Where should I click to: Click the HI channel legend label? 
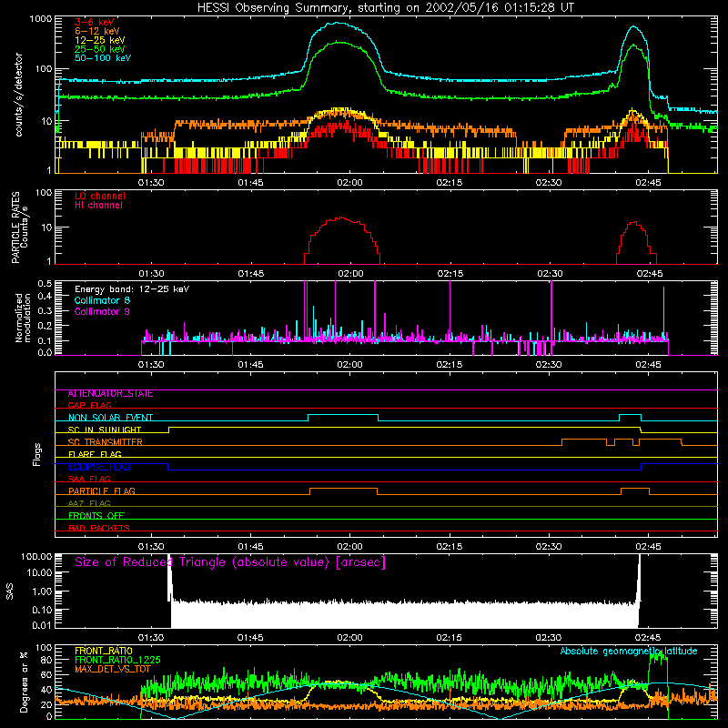click(99, 206)
